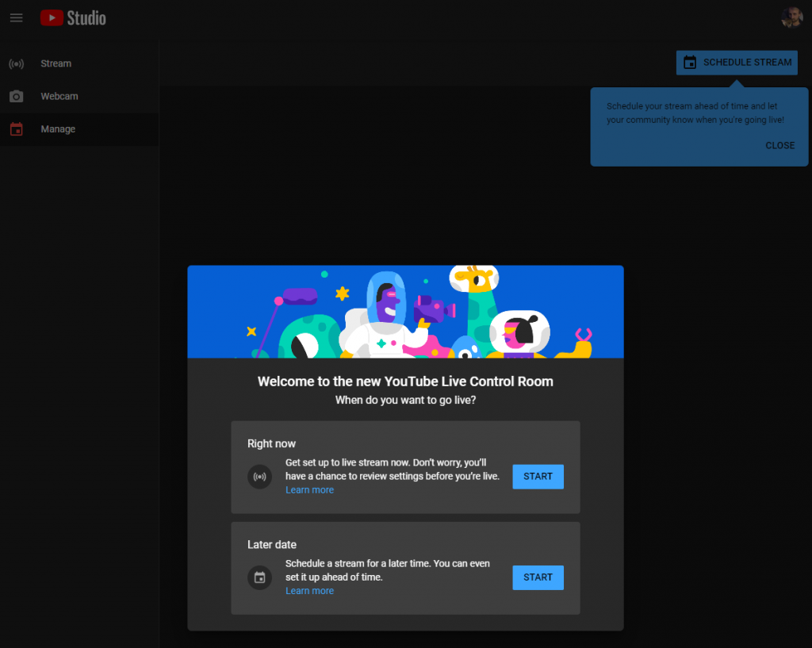This screenshot has height=648, width=812.
Task: Open Learn more under Right now
Action: (x=310, y=490)
